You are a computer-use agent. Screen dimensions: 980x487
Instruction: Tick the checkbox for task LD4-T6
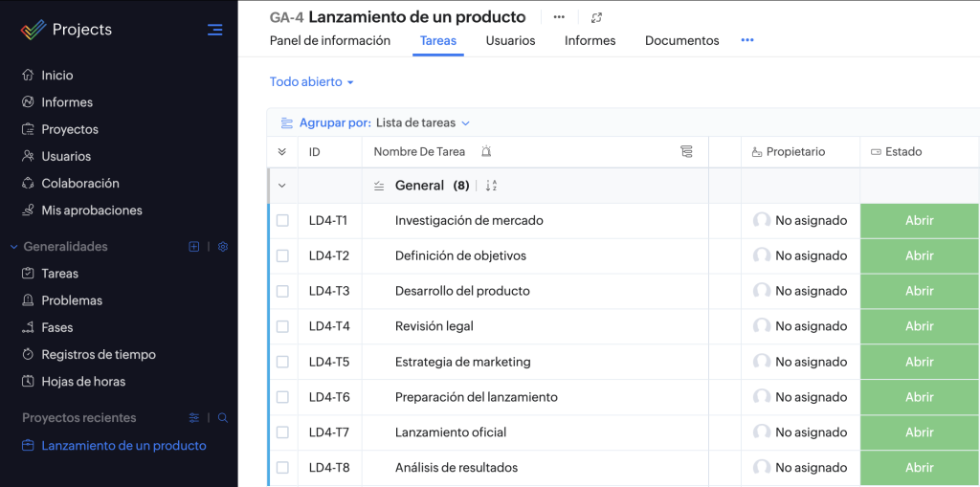(x=282, y=397)
